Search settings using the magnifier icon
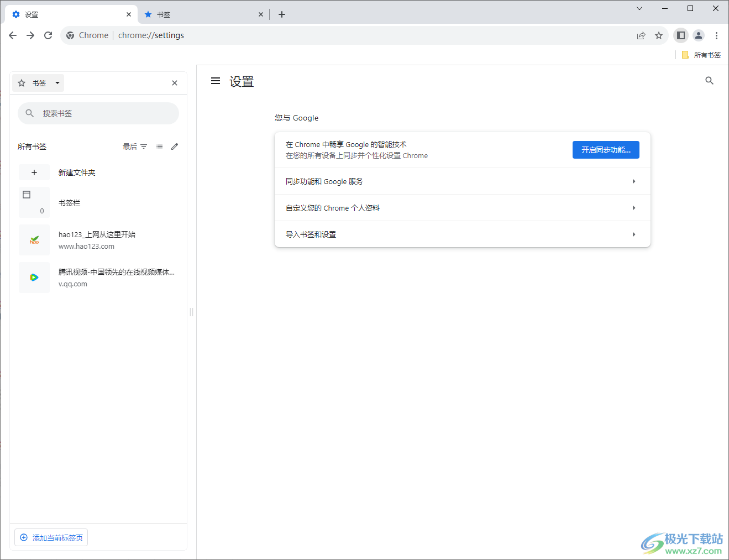 pyautogui.click(x=710, y=81)
